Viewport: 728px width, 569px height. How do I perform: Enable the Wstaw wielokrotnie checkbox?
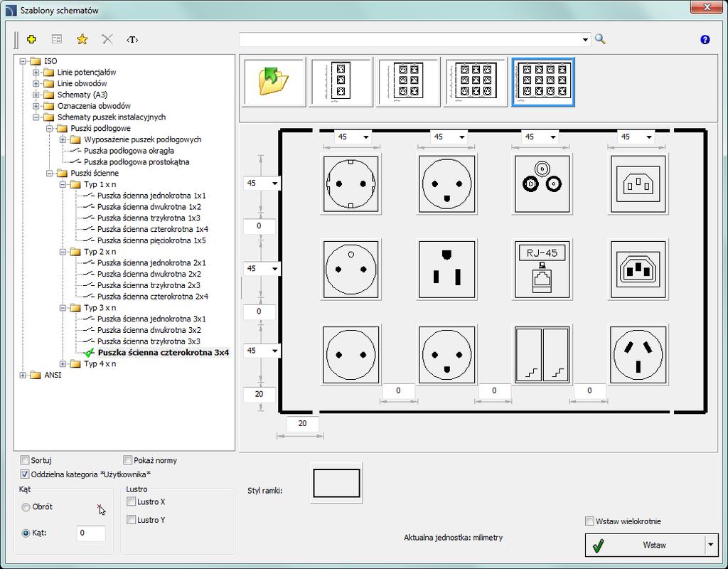(589, 521)
